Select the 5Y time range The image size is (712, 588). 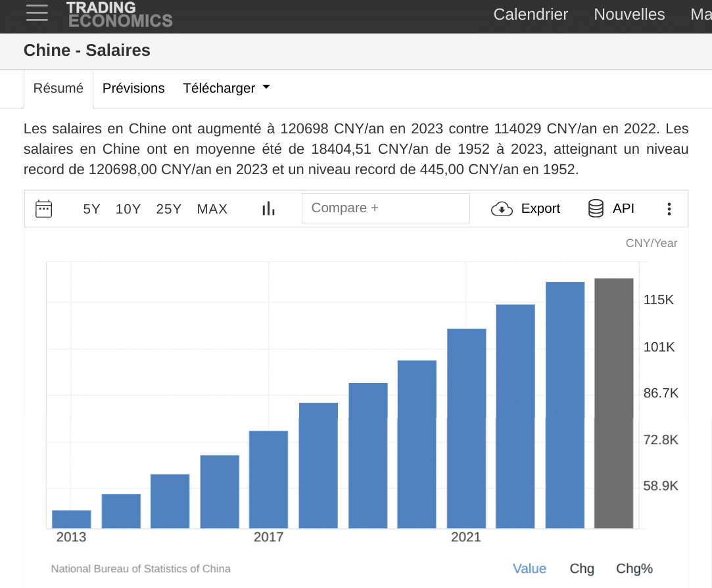coord(91,209)
